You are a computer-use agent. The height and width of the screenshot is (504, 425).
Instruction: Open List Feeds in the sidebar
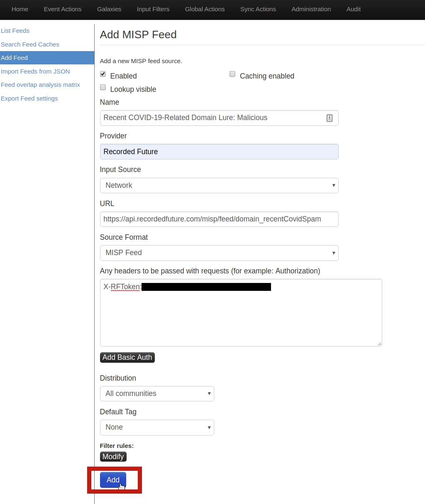tap(15, 31)
